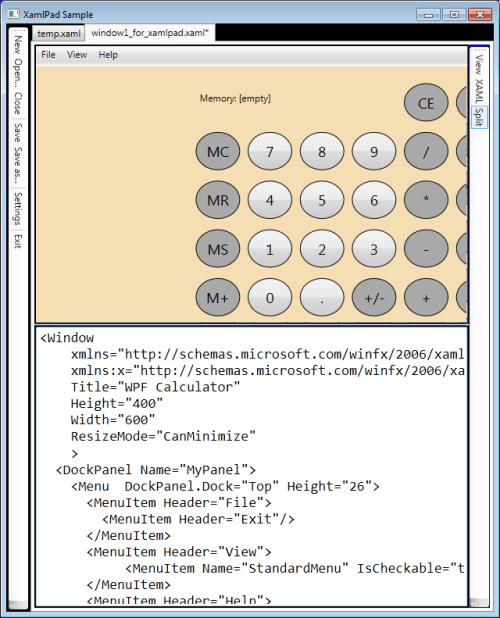500x618 pixels.
Task: Select the XAML mode on the right toolbar
Action: (x=479, y=91)
